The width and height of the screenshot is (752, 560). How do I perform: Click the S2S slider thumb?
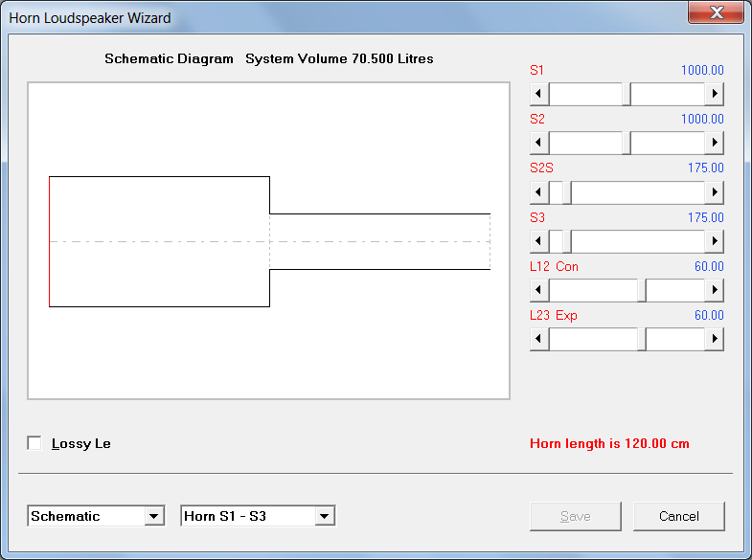[567, 192]
